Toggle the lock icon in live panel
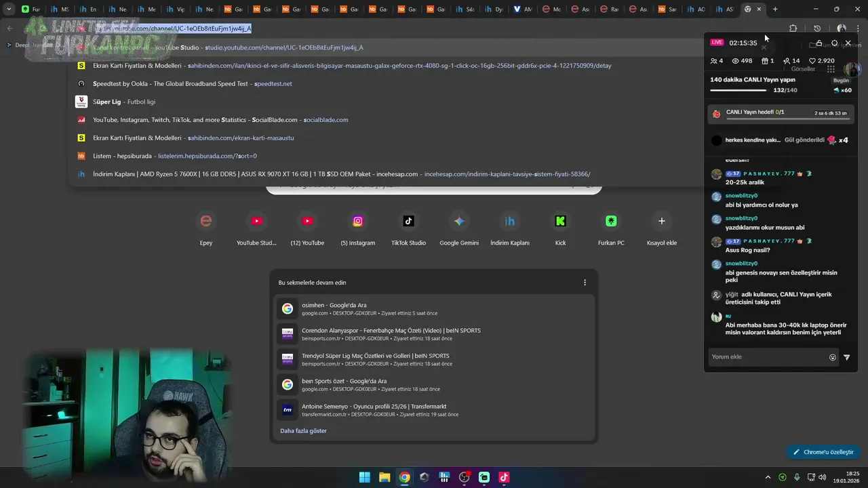 (x=819, y=43)
